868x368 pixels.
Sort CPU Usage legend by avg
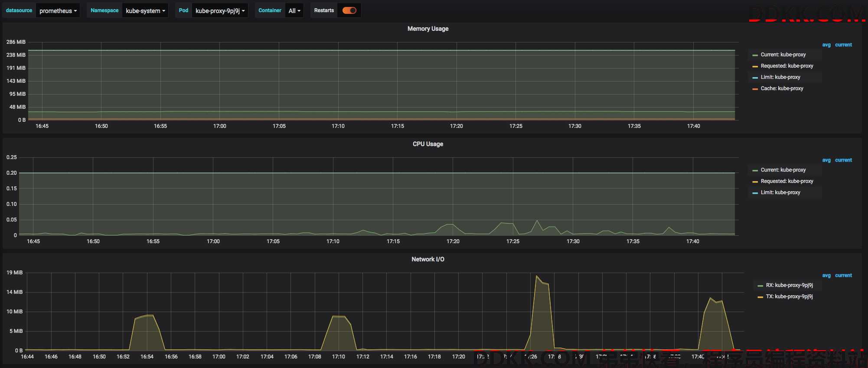coord(826,160)
